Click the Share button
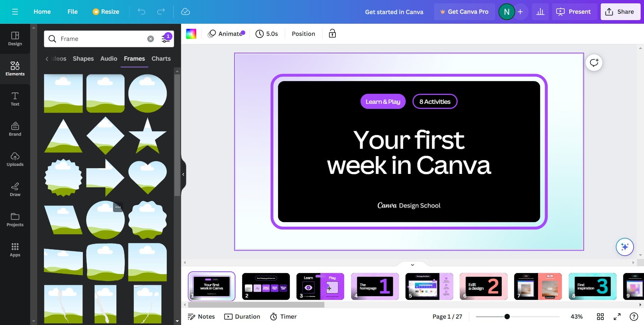 [620, 12]
